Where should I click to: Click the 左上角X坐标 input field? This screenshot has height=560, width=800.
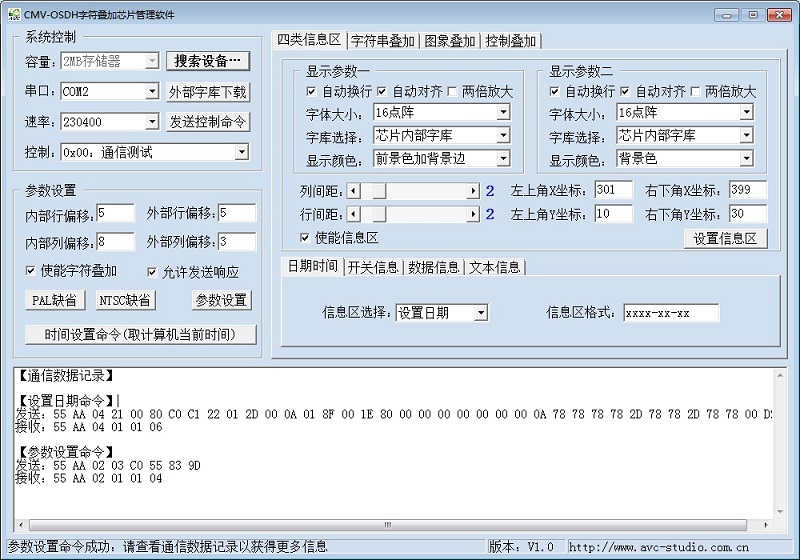(x=612, y=190)
